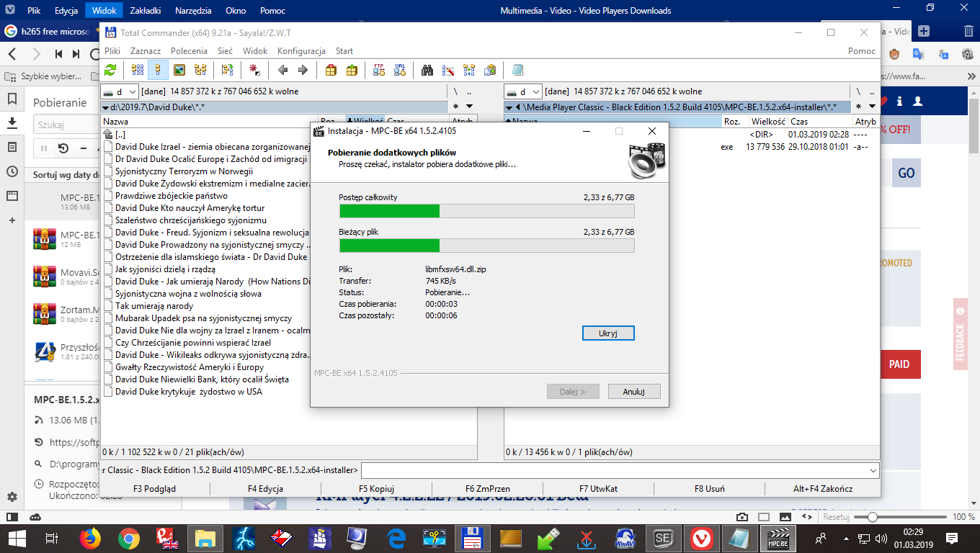Sort right panel by Wielkość column
Image resolution: width=980 pixels, height=553 pixels.
pos(767,122)
